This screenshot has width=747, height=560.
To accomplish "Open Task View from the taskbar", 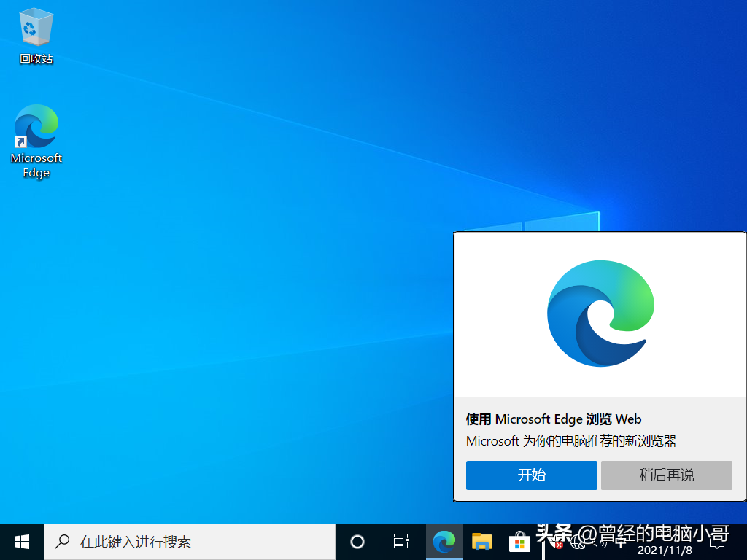I will coord(400,542).
